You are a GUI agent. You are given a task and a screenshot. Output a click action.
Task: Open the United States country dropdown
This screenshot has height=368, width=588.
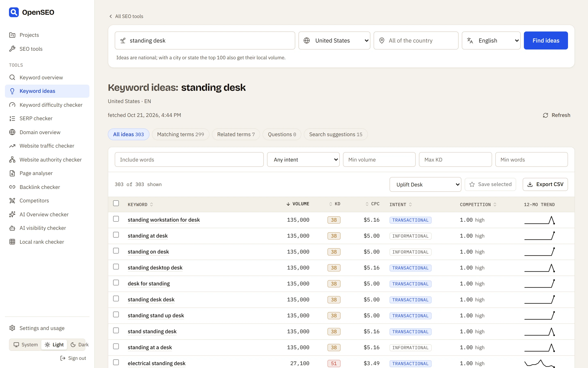click(334, 40)
